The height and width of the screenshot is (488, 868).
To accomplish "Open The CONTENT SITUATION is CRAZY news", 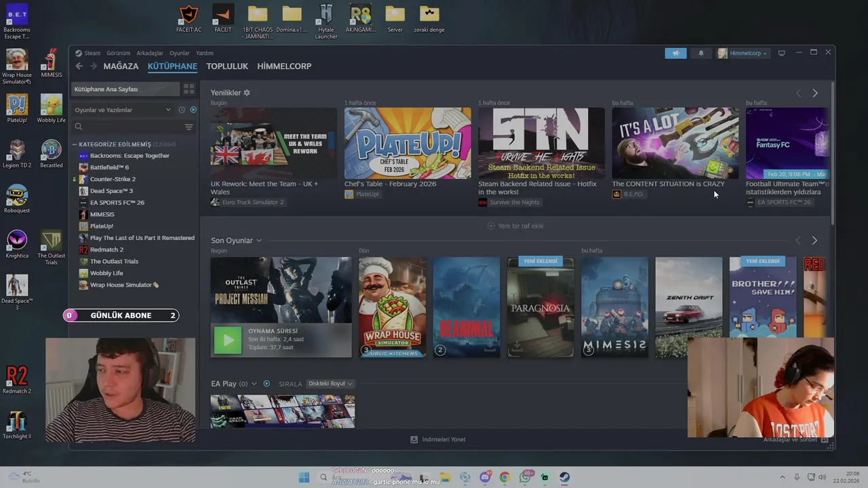I will pyautogui.click(x=675, y=143).
